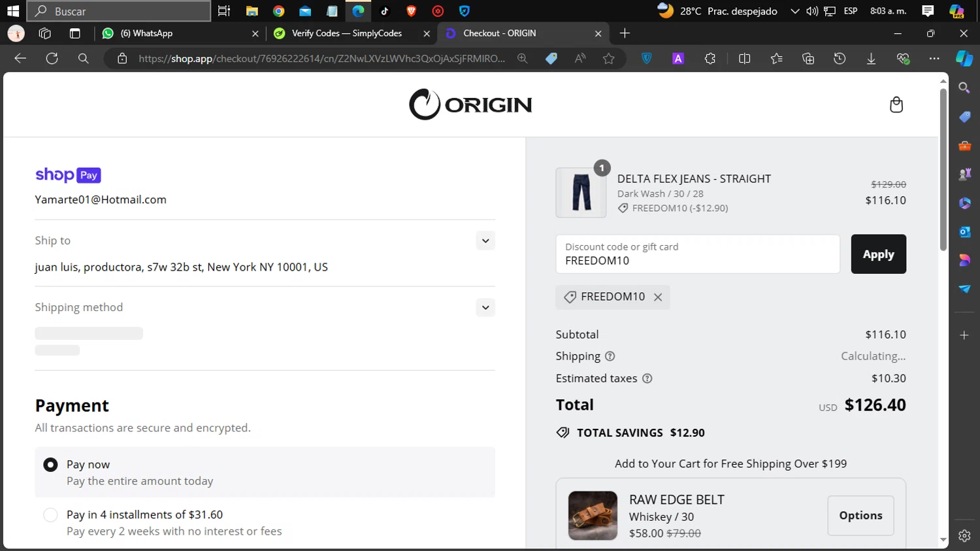Click the Raw Edge Belt thumbnail
980x551 pixels.
tap(593, 516)
